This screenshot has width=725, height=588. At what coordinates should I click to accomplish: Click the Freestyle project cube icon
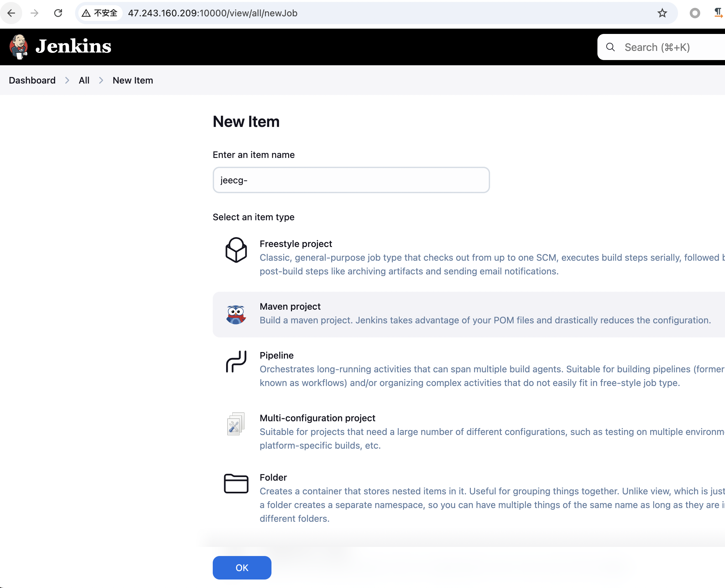pyautogui.click(x=236, y=250)
